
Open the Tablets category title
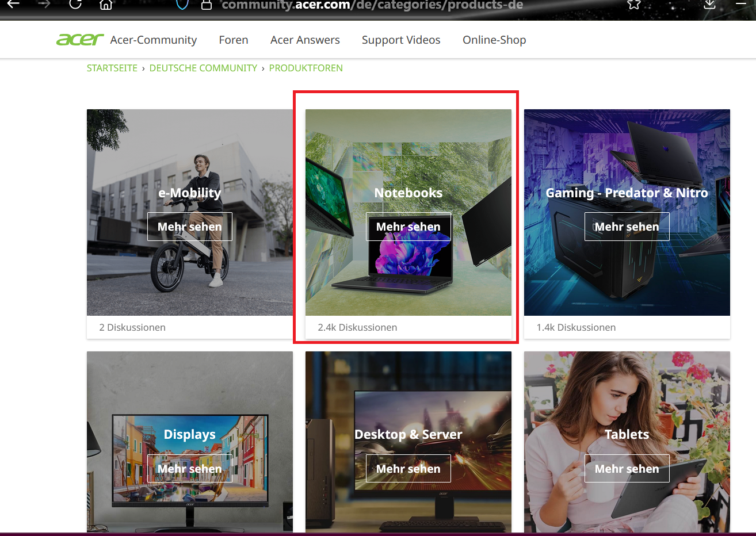pos(627,434)
